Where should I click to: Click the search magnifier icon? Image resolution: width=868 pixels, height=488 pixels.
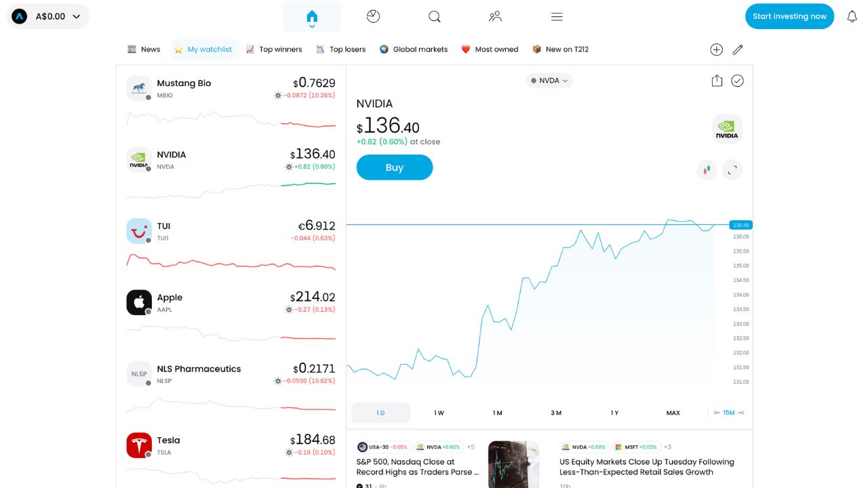tap(435, 17)
